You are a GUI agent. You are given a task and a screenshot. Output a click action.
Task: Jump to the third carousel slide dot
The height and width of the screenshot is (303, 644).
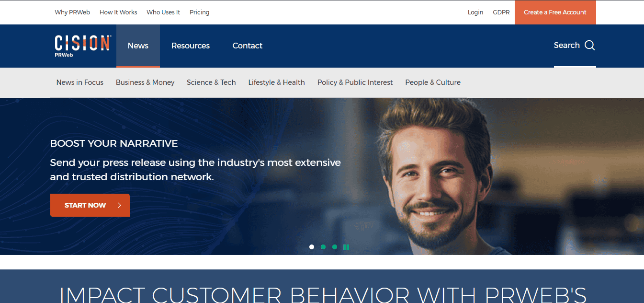pos(335,247)
